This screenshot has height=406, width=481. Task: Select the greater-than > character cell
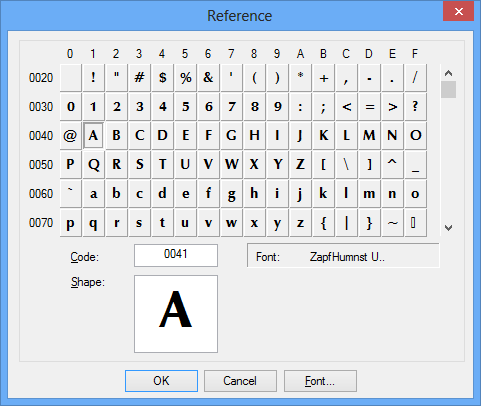click(x=392, y=107)
